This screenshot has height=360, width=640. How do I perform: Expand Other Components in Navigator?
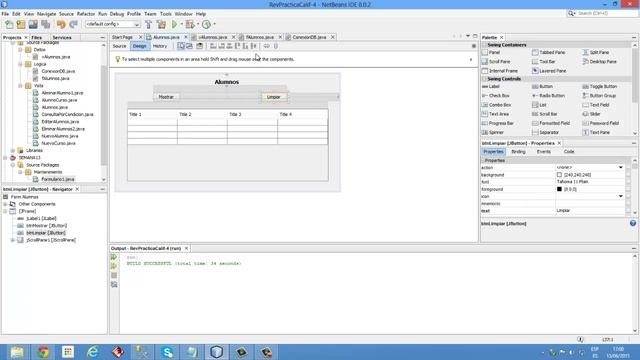[5, 204]
